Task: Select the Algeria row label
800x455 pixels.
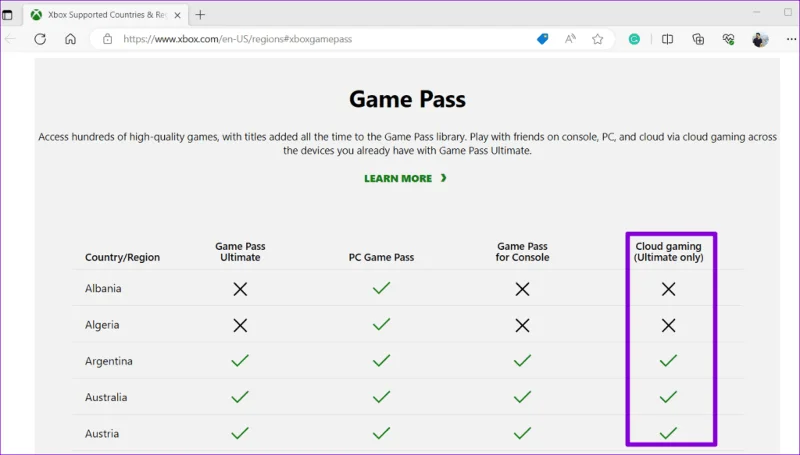Action: coord(102,324)
